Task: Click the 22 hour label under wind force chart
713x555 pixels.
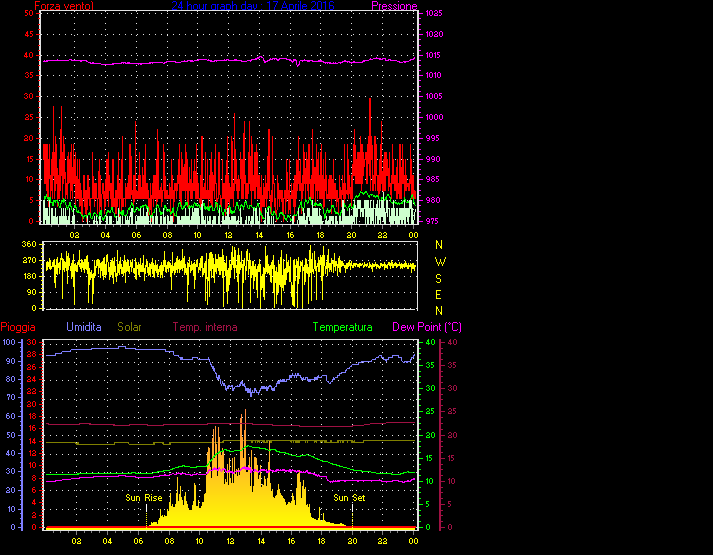Action: click(x=382, y=235)
